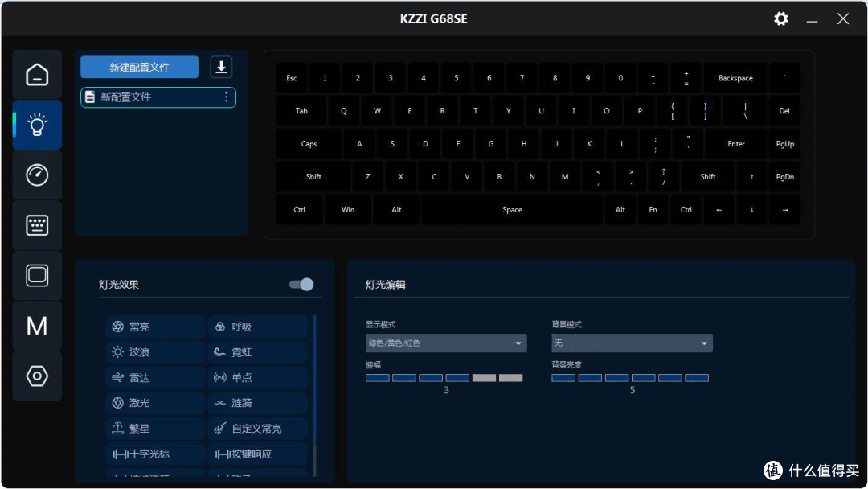The width and height of the screenshot is (868, 489).
Task: Open the 显示模式 dropdown
Action: 446,343
